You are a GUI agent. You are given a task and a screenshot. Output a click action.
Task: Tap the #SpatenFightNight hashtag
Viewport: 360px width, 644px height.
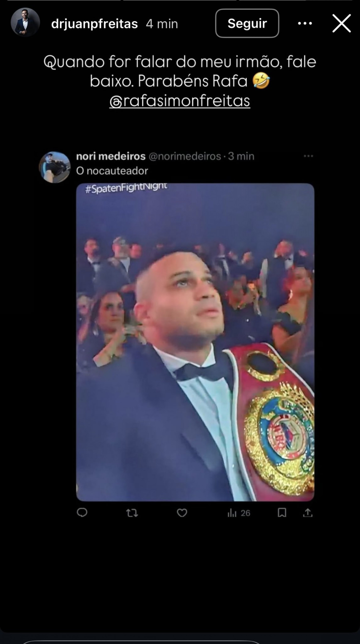click(x=126, y=188)
